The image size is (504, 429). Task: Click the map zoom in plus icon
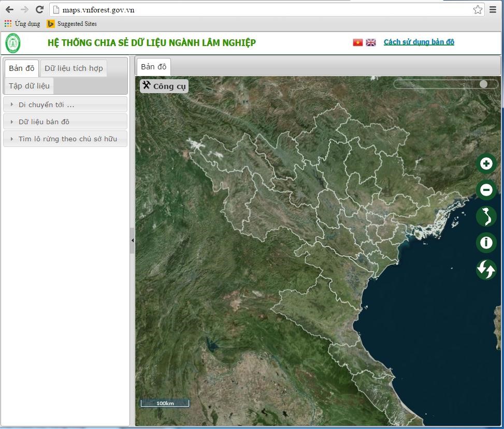(486, 164)
